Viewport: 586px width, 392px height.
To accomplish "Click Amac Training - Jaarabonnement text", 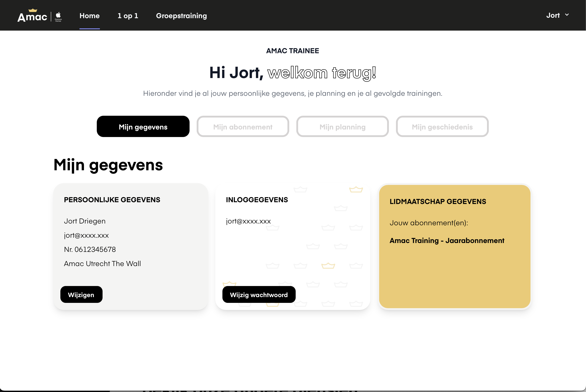I will (447, 241).
